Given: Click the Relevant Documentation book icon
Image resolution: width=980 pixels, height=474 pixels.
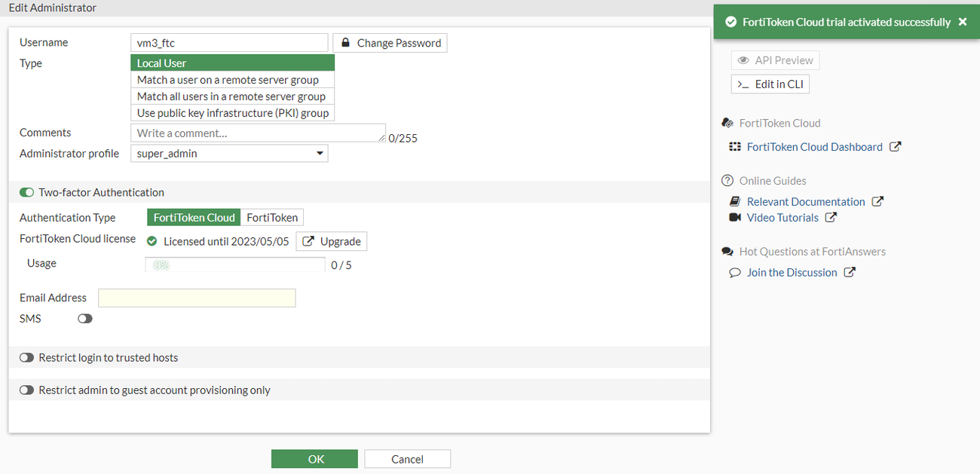Looking at the screenshot, I should pyautogui.click(x=735, y=201).
